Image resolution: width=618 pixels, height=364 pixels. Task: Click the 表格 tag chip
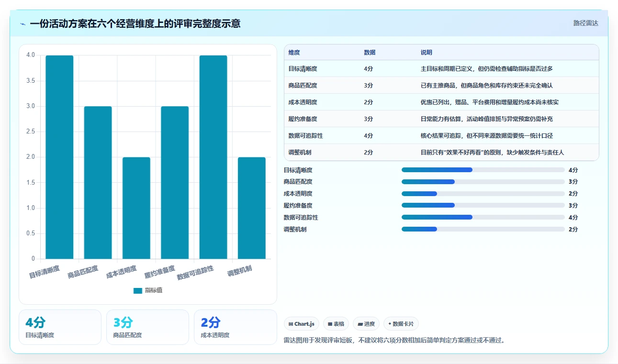[336, 324]
